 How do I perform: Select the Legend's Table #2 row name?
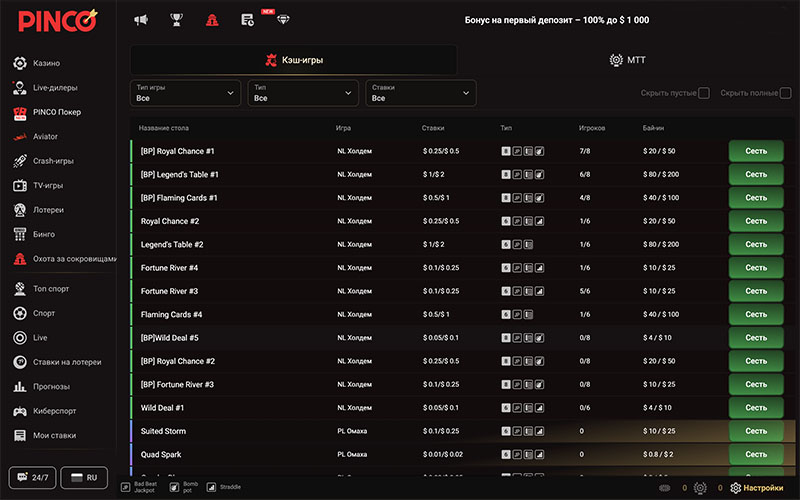click(x=172, y=244)
